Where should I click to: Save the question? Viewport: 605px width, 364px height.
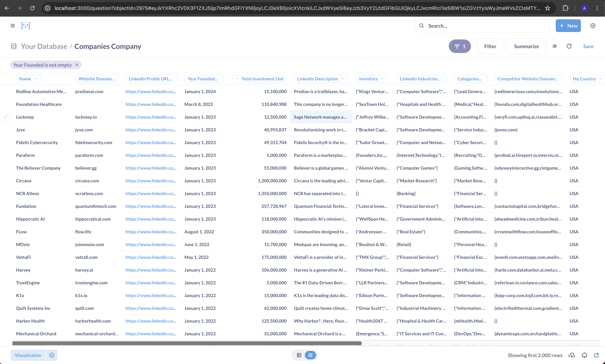point(588,46)
